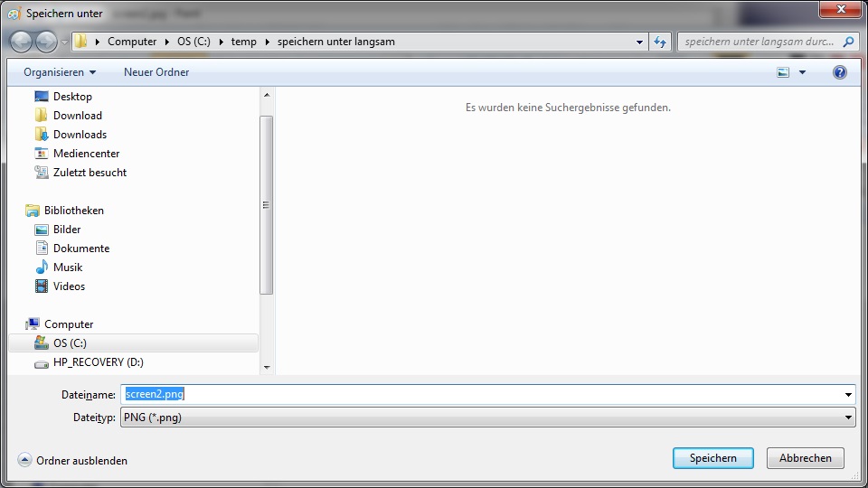Select the OS (C:) drive
Image resolution: width=868 pixels, height=488 pixels.
coord(134,343)
